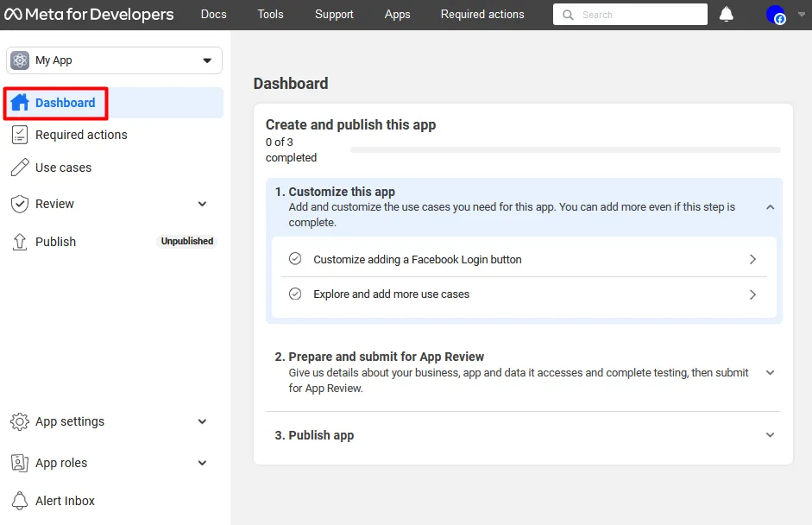The width and height of the screenshot is (812, 525).
Task: Click the App roles icon in sidebar
Action: (19, 463)
